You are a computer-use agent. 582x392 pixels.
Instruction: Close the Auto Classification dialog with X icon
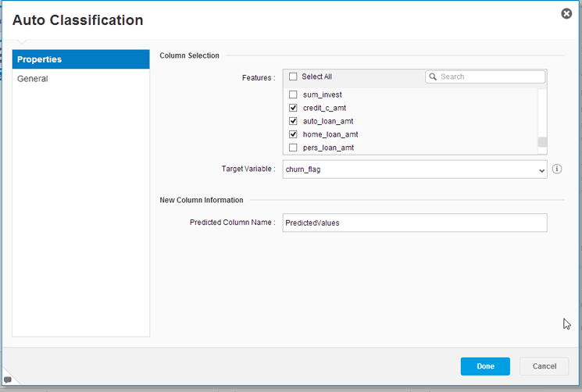click(x=566, y=14)
